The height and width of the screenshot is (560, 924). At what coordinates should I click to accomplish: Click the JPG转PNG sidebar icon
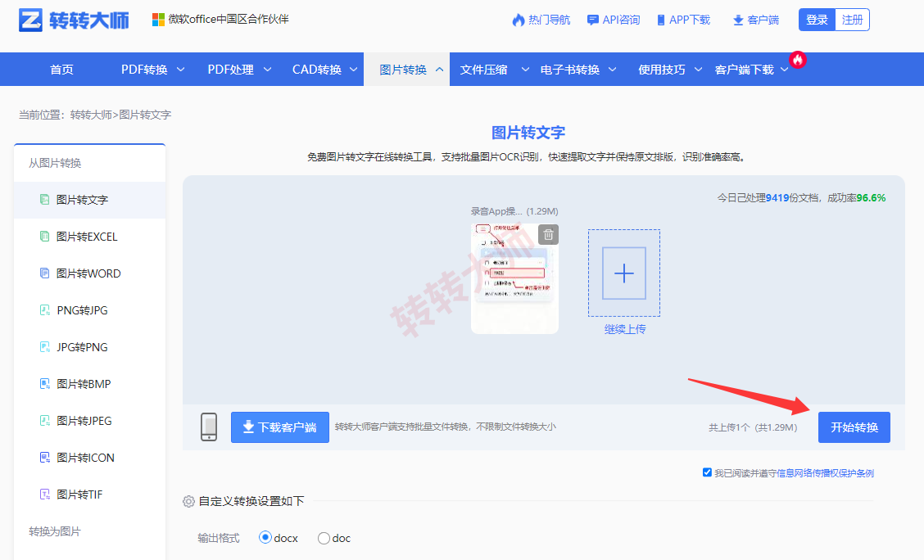coord(44,347)
